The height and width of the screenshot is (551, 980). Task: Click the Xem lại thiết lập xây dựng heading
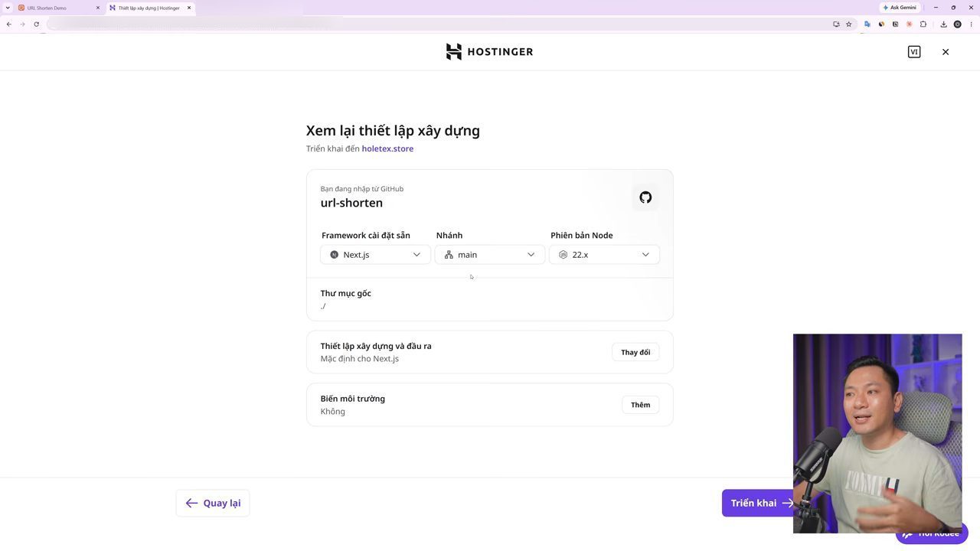[393, 131]
